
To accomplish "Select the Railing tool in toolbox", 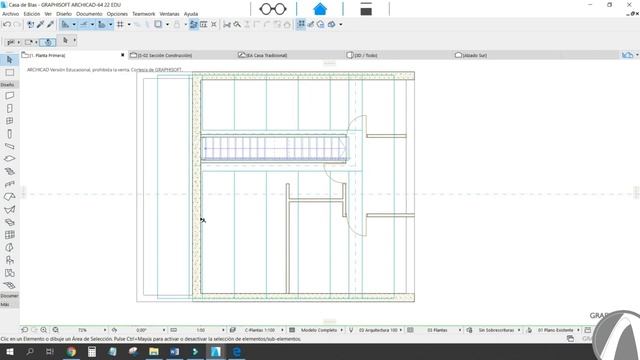I will click(9, 184).
